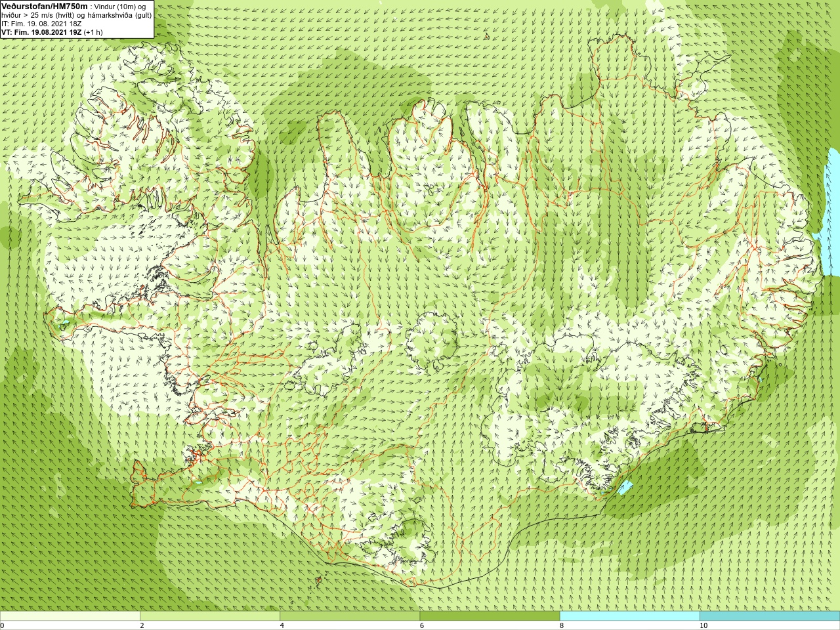
Task: Click the 'Veðurstofan/HM750m' title text
Action: (45, 6)
